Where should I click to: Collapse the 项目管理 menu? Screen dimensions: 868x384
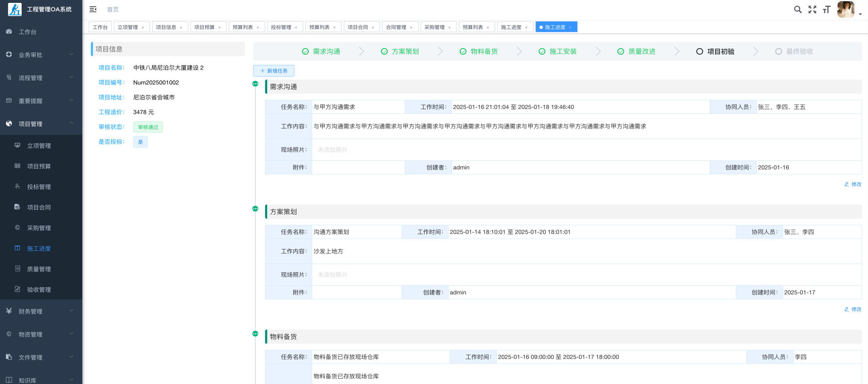(41, 124)
